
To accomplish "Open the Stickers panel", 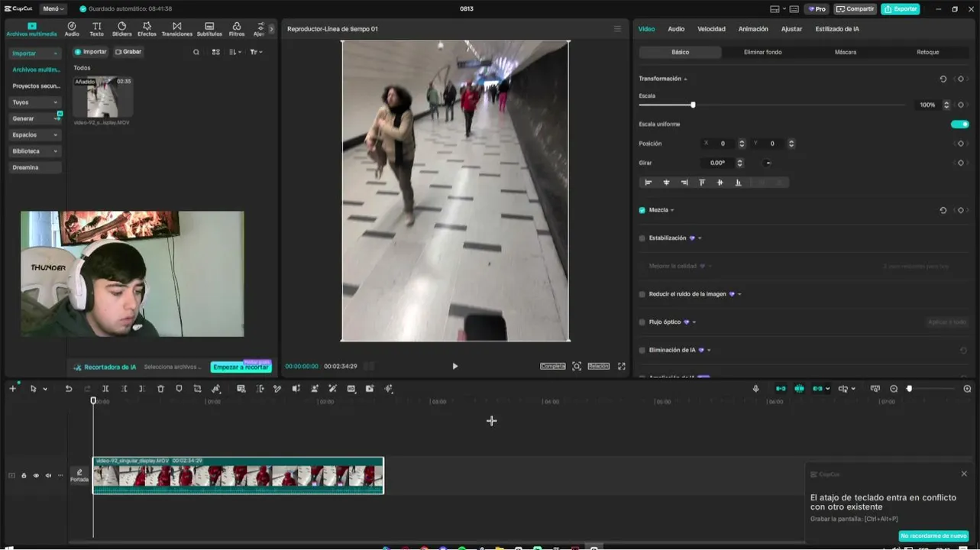I will 121,29.
